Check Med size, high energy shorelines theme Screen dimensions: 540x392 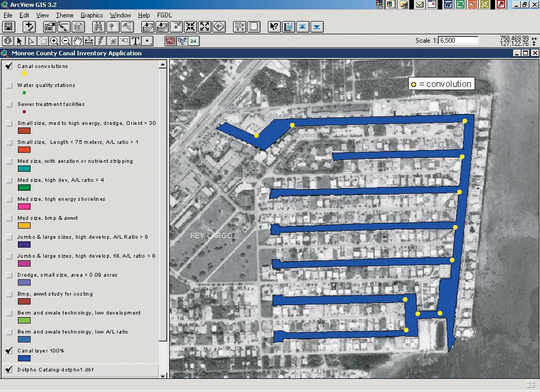(x=9, y=199)
